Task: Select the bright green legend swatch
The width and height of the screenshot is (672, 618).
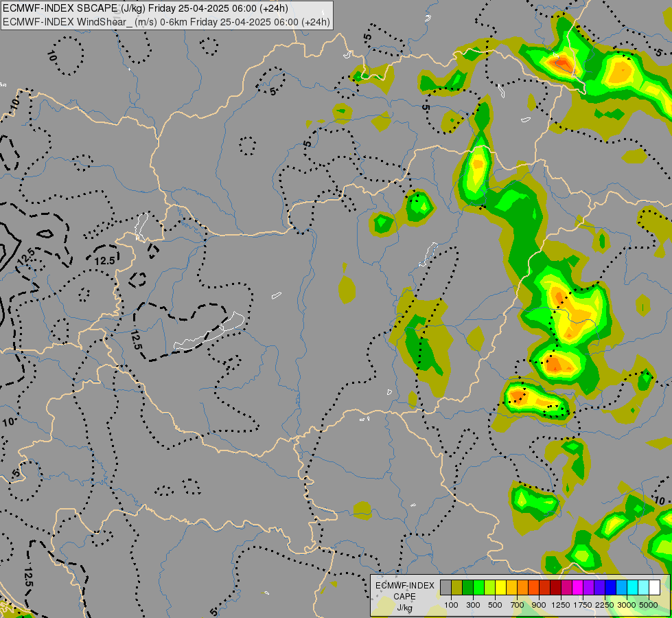Action: 478,588
